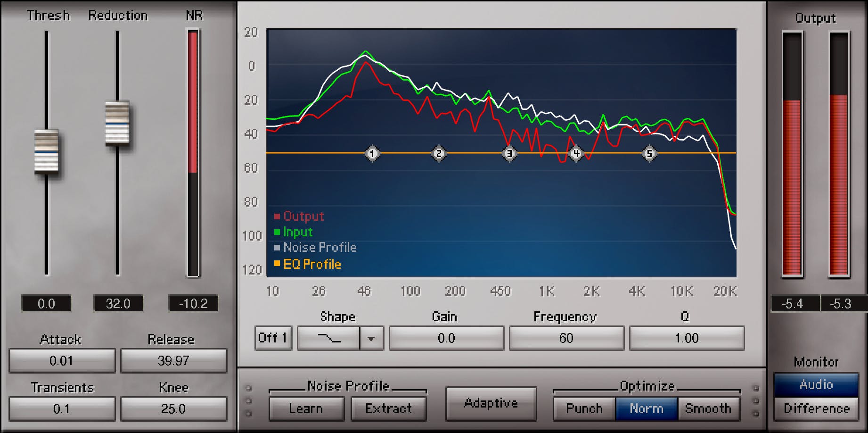
Task: Click the Frequency value field
Action: (x=566, y=338)
